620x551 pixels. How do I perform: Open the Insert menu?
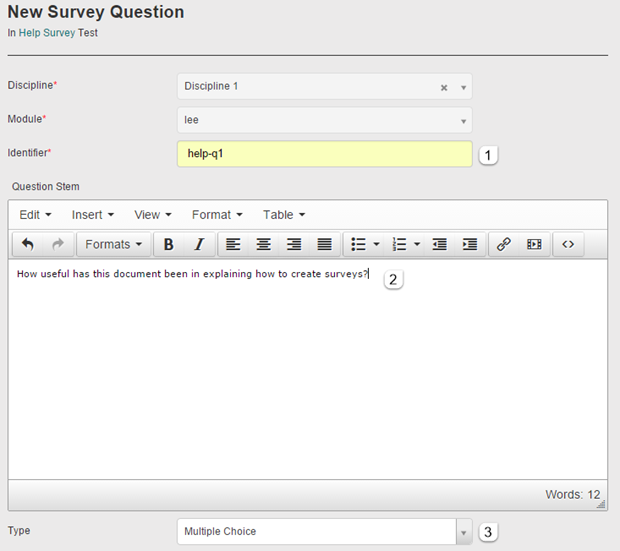pos(93,215)
